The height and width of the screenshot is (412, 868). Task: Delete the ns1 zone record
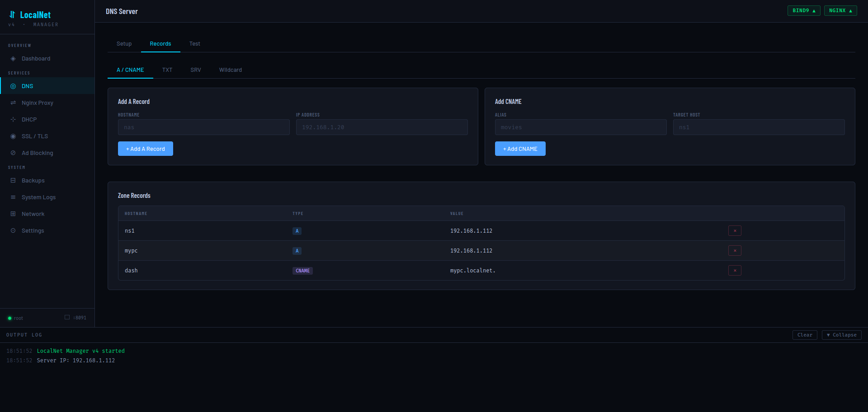click(x=735, y=231)
